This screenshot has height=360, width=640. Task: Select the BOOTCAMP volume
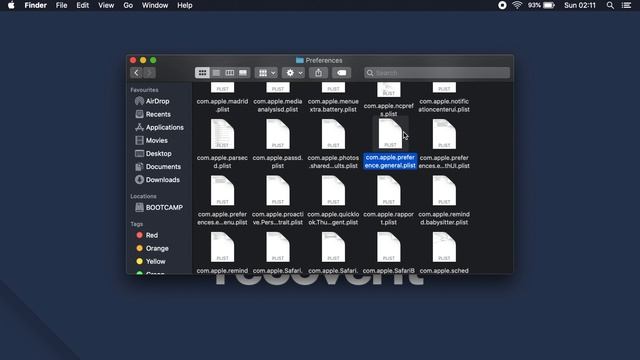164,207
